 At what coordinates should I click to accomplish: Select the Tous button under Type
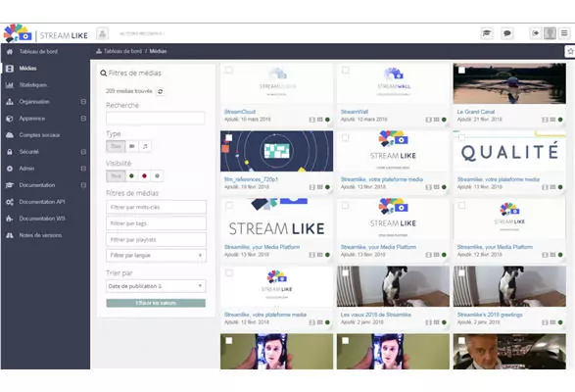(116, 146)
